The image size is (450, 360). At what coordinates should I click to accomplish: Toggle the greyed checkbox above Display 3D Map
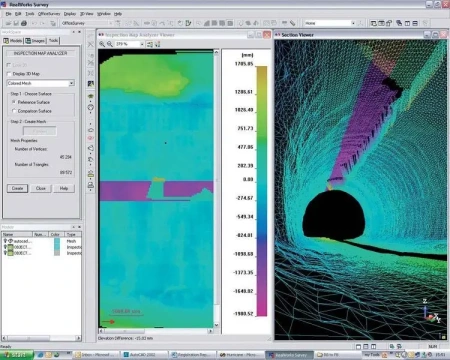(x=9, y=65)
